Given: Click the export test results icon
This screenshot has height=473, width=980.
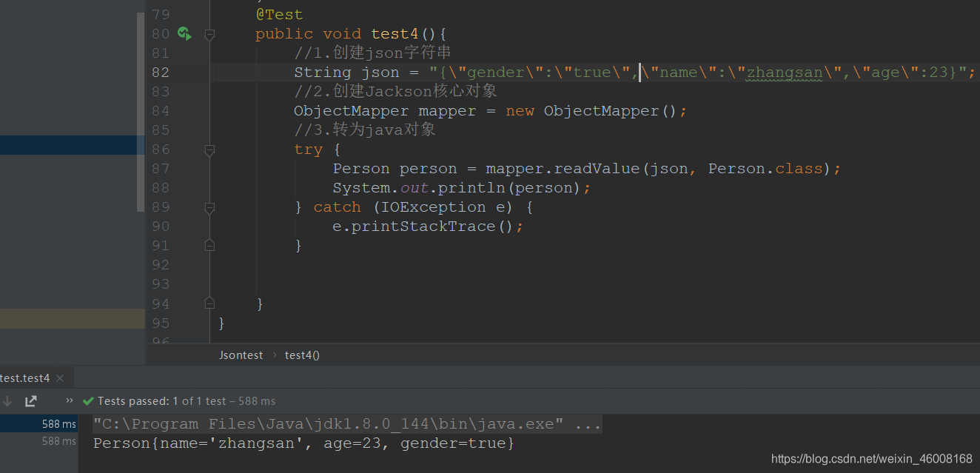Looking at the screenshot, I should (31, 400).
